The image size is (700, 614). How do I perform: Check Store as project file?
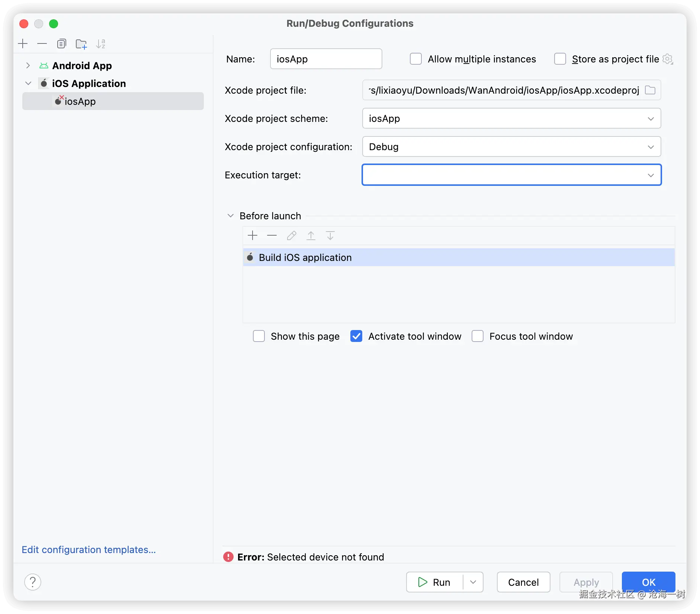(560, 59)
